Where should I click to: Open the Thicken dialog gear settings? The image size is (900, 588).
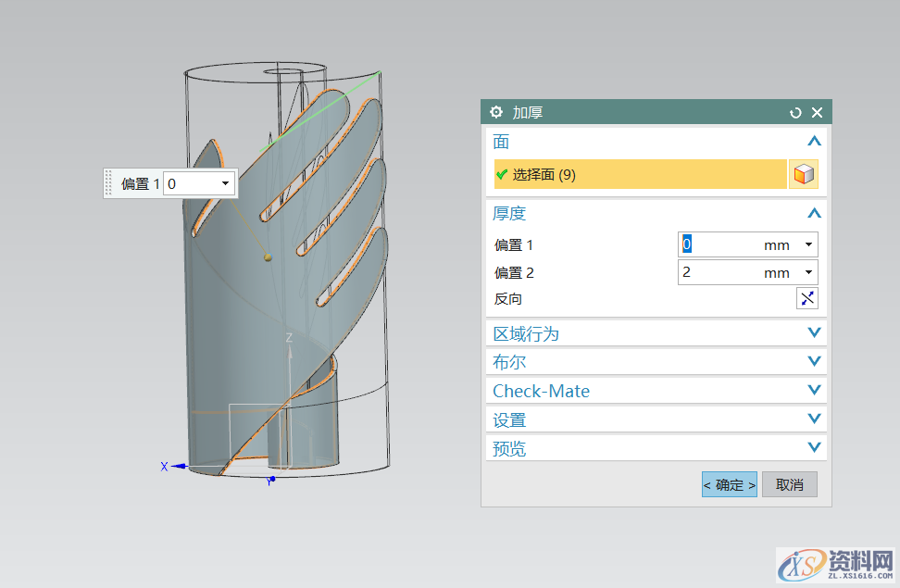[x=496, y=112]
